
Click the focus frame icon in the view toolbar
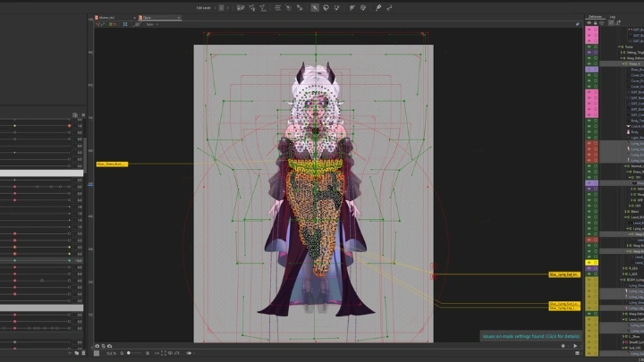[125, 24]
